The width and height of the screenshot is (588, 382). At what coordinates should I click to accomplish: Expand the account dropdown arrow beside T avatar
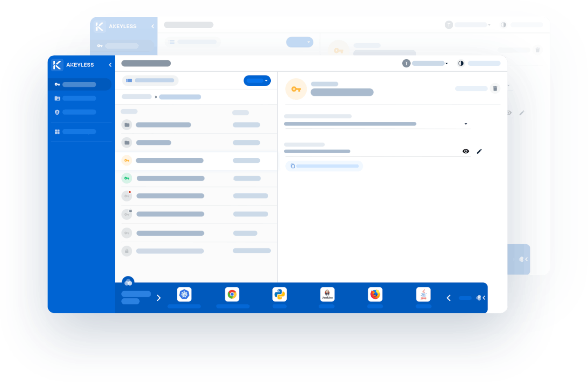(x=447, y=64)
